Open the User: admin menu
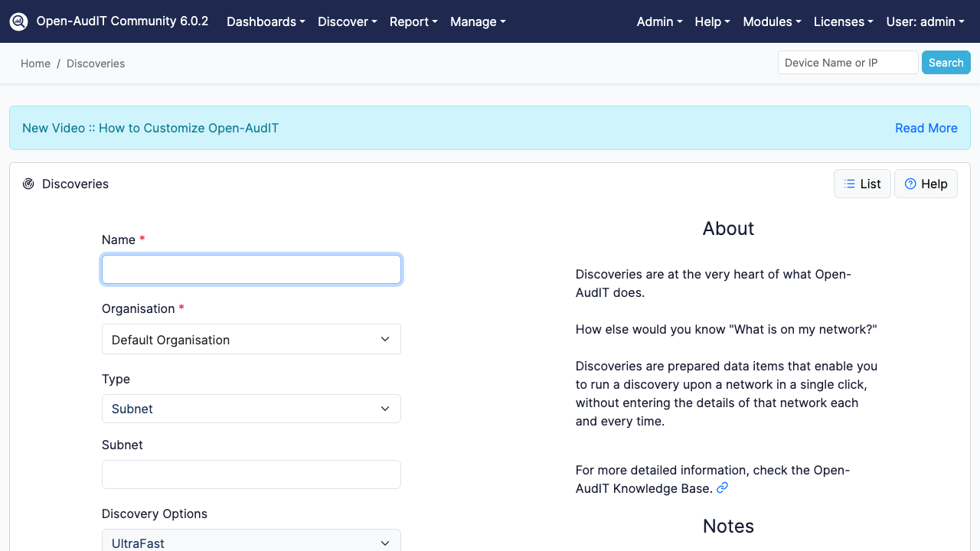980x551 pixels. [925, 21]
